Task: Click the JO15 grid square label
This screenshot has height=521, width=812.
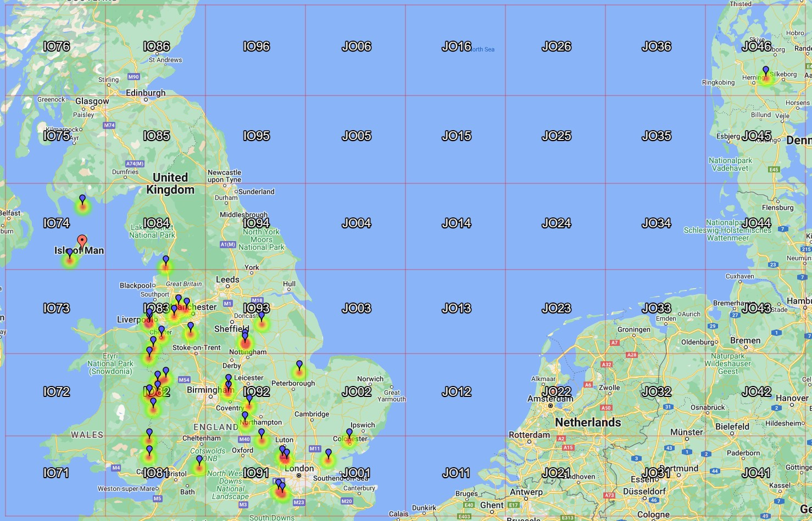Action: pos(457,136)
